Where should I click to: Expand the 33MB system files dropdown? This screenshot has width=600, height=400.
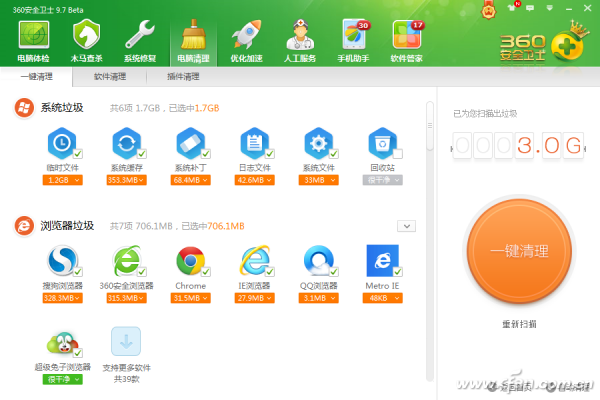pos(319,180)
